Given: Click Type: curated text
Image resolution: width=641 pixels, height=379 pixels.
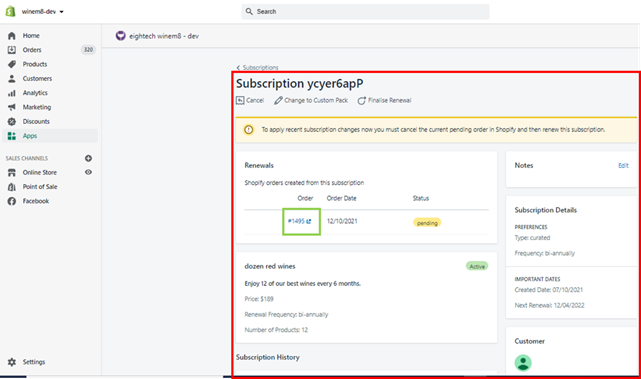Looking at the screenshot, I should (x=532, y=238).
